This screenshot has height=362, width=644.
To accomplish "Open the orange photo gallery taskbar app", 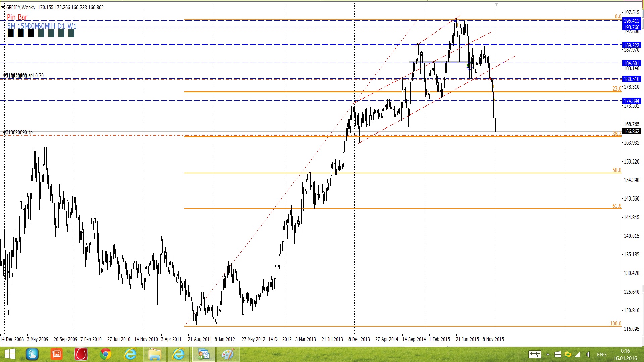I will (x=57, y=354).
